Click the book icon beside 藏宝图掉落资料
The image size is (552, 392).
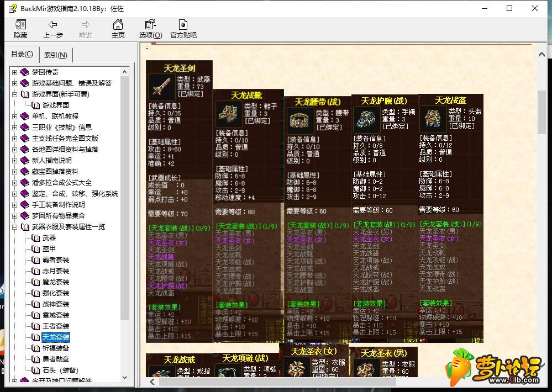(25, 171)
